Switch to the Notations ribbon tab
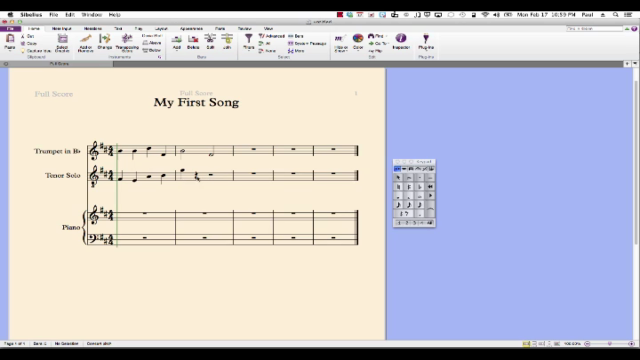Viewport: 640px width, 360px height. point(93,29)
